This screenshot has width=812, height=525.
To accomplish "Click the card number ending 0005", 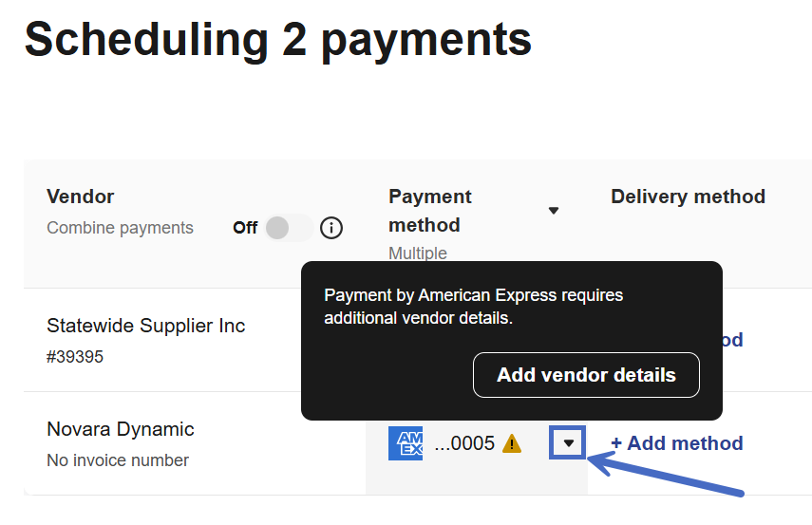I will [x=464, y=443].
